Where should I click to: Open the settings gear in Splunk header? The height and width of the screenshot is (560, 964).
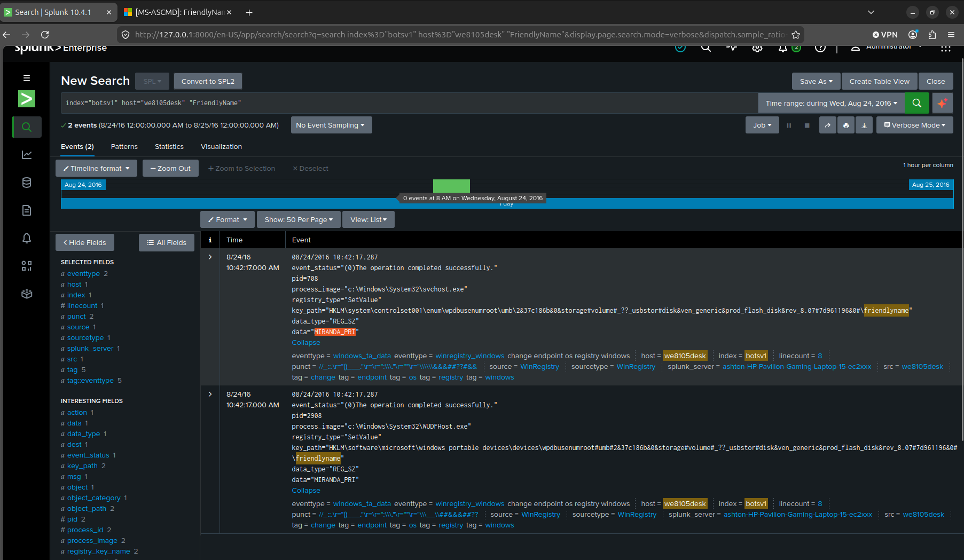[757, 48]
